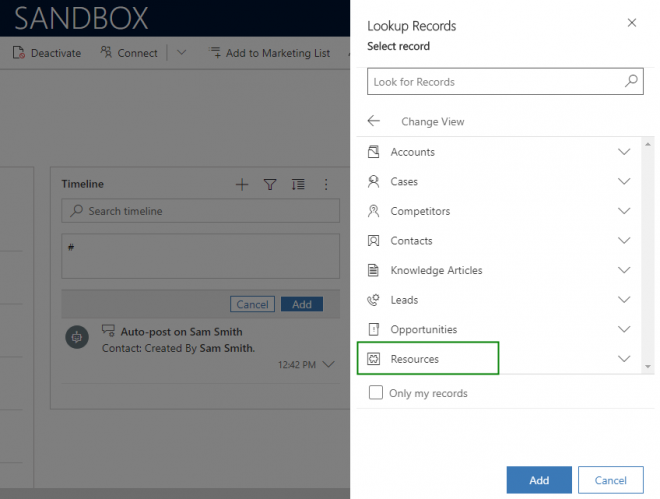This screenshot has height=499, width=660.
Task: Open Timeline more options vertical dots
Action: (x=325, y=185)
